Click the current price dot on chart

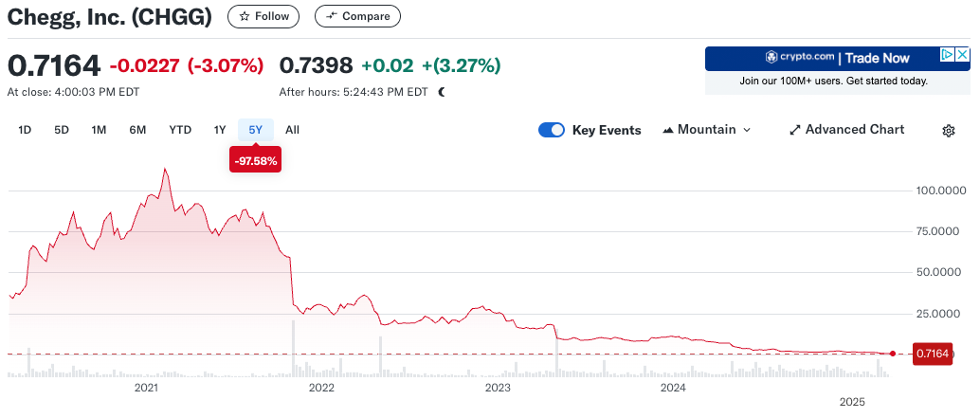893,354
